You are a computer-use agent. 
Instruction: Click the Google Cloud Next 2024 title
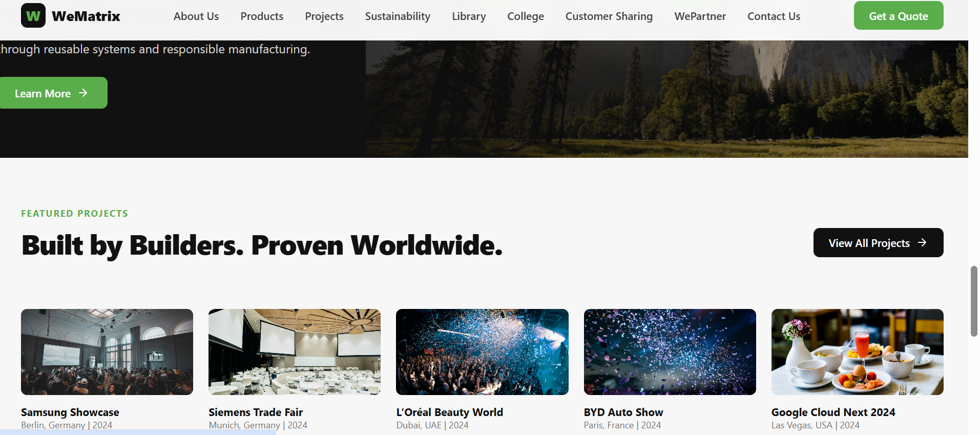pyautogui.click(x=833, y=412)
